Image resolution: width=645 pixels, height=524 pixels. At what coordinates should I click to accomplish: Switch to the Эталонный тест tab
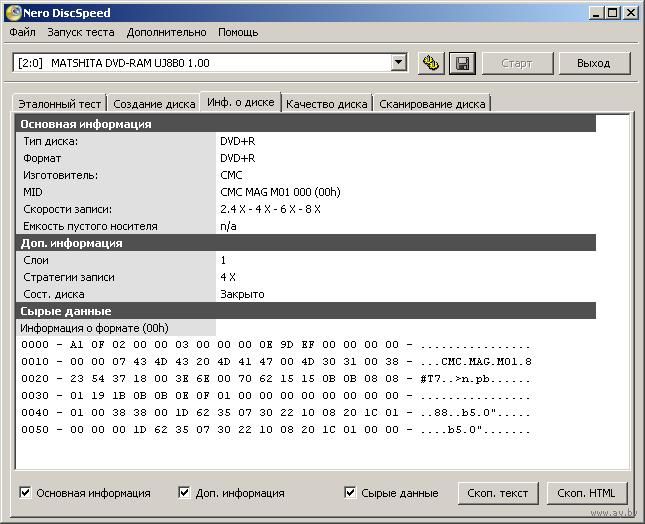click(60, 104)
